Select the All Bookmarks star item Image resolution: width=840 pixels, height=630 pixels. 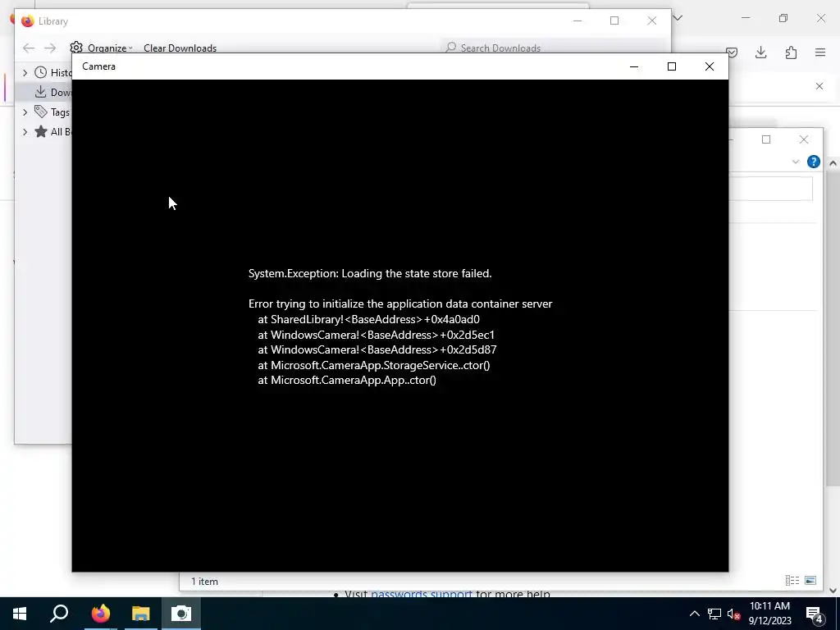pyautogui.click(x=52, y=132)
